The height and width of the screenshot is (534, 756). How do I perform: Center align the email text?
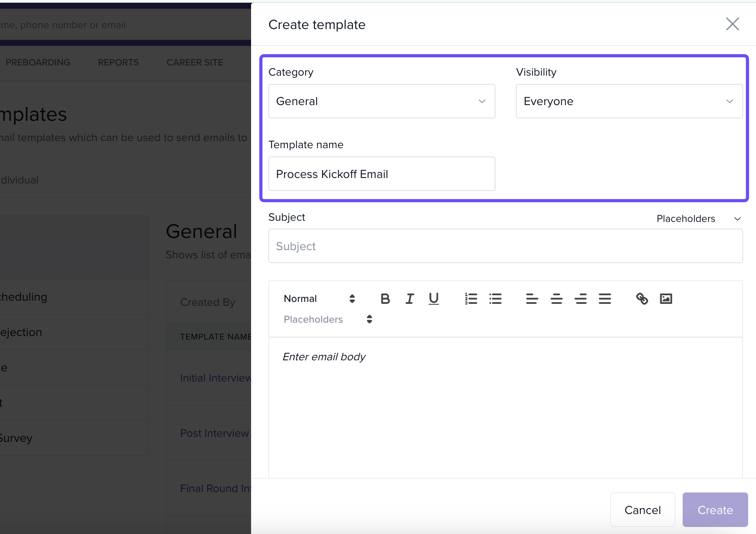[556, 299]
